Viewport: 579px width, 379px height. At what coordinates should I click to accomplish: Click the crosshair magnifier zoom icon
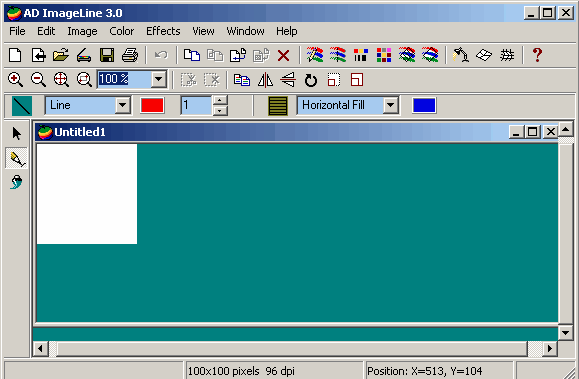coord(61,79)
